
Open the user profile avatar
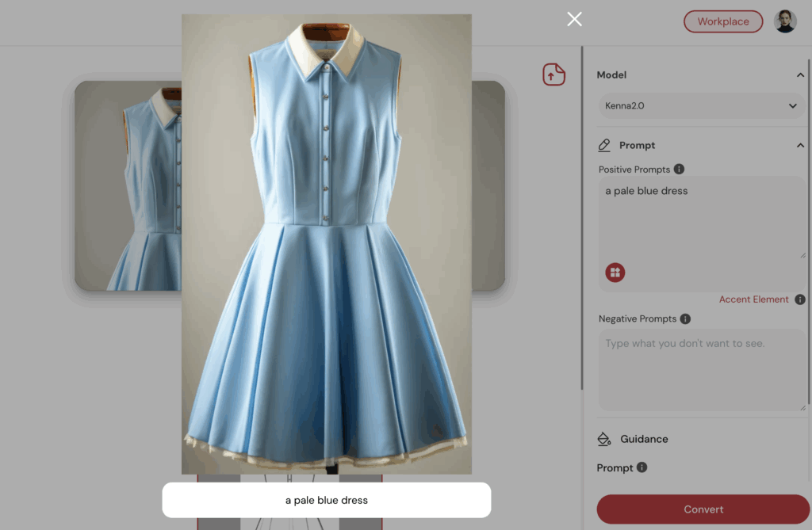pos(785,21)
